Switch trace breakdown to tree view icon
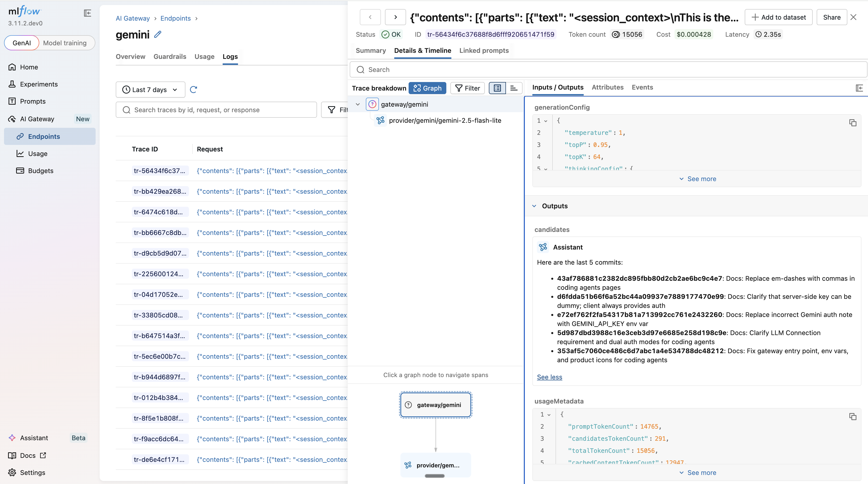This screenshot has height=484, width=868. click(497, 88)
